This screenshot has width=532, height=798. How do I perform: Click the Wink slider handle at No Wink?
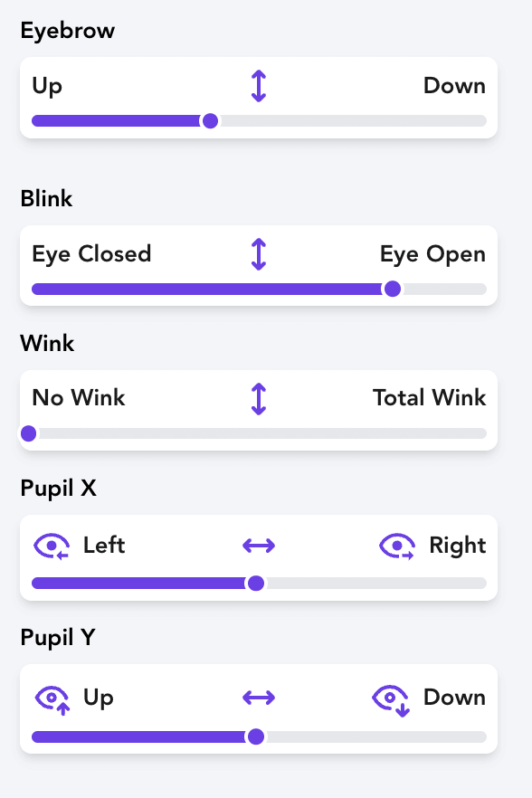pyautogui.click(x=29, y=433)
